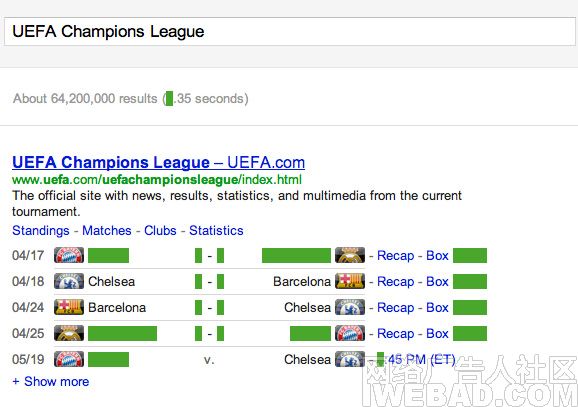
Task: Open the Standings sitelink
Action: tap(41, 230)
